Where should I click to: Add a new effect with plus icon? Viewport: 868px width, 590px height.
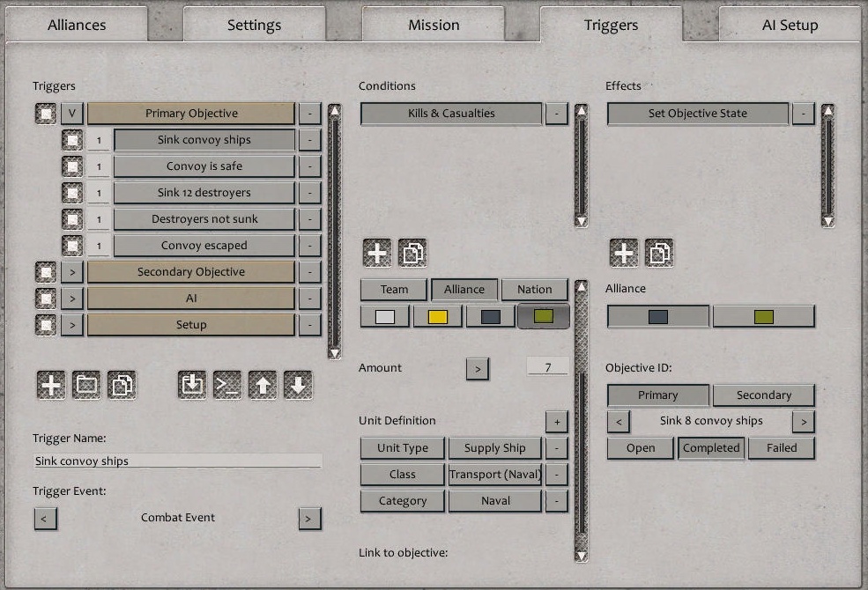[624, 254]
